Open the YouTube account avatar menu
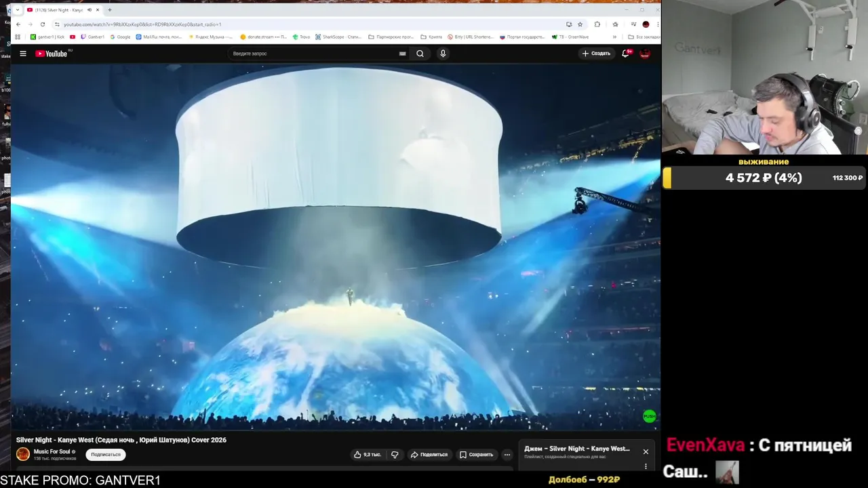The width and height of the screenshot is (868, 488). click(x=645, y=54)
